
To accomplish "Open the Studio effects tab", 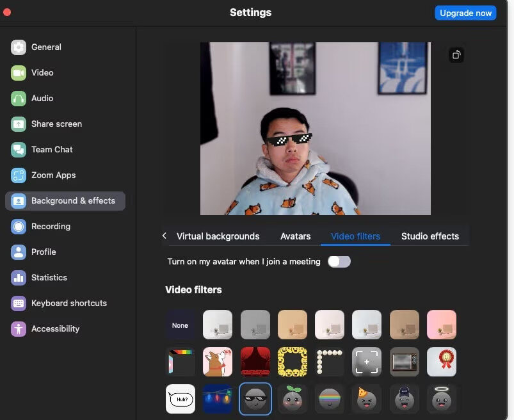I will coord(430,236).
